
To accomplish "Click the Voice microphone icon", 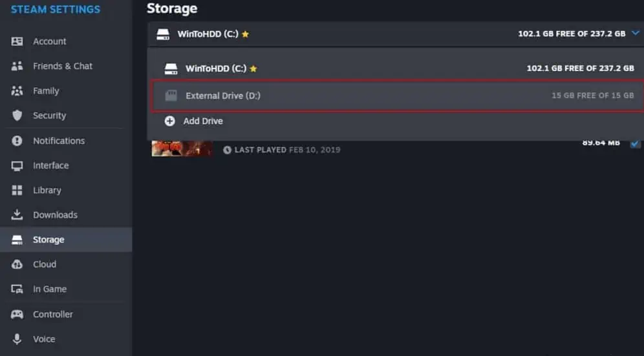I will click(x=17, y=339).
